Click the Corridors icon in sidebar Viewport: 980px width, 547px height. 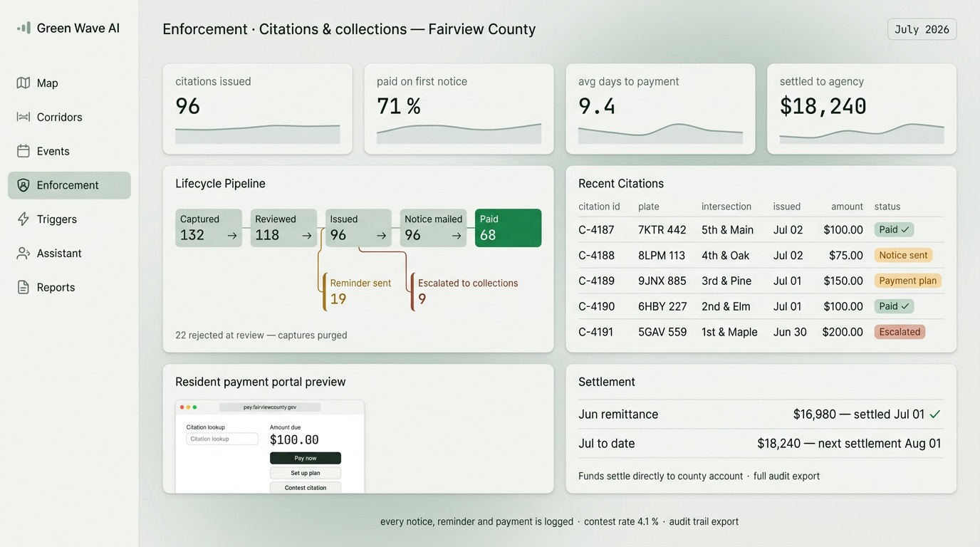24,117
